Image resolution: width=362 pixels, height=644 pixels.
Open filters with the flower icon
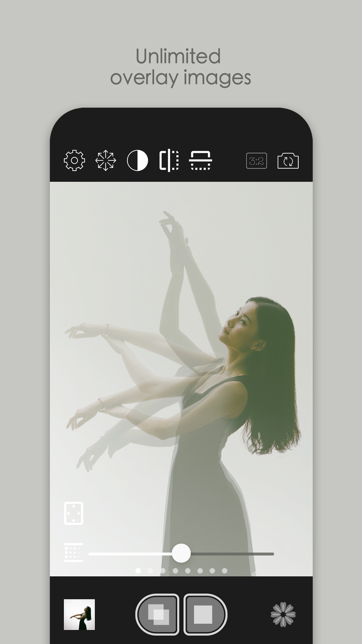pyautogui.click(x=283, y=615)
